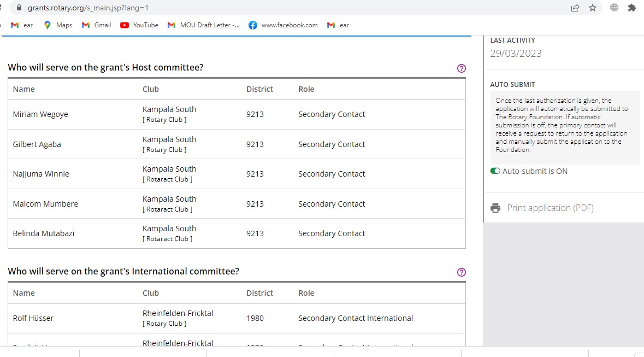The image size is (644, 357).
Task: Open International committee help question icon
Action: coord(461,272)
